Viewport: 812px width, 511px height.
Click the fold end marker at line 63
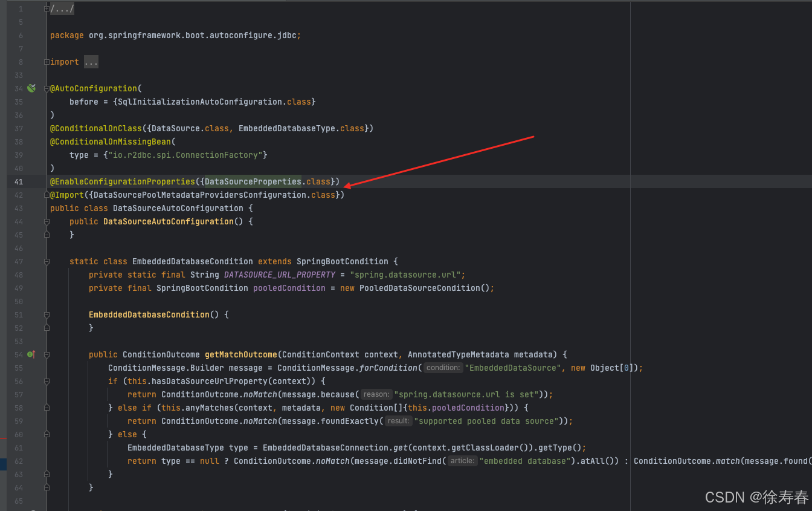[47, 474]
